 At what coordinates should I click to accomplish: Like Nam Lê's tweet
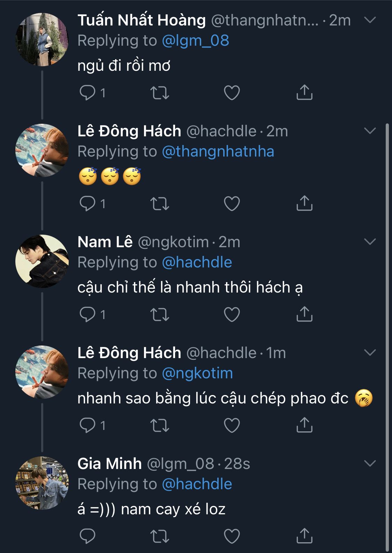click(x=232, y=315)
